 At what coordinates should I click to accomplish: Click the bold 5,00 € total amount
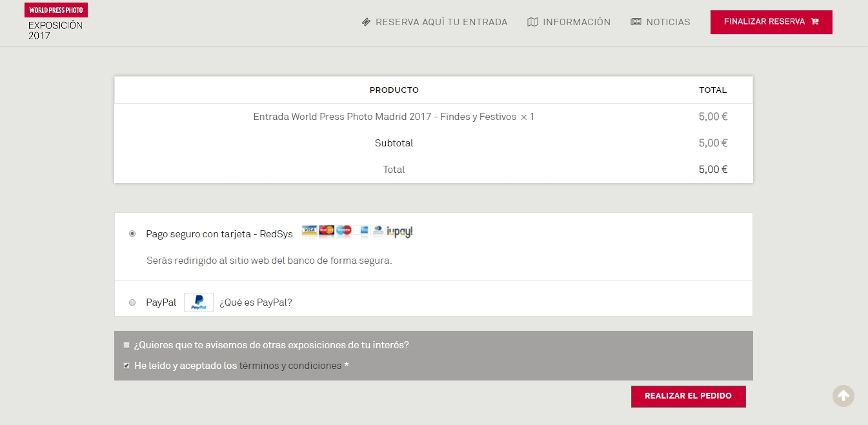713,170
